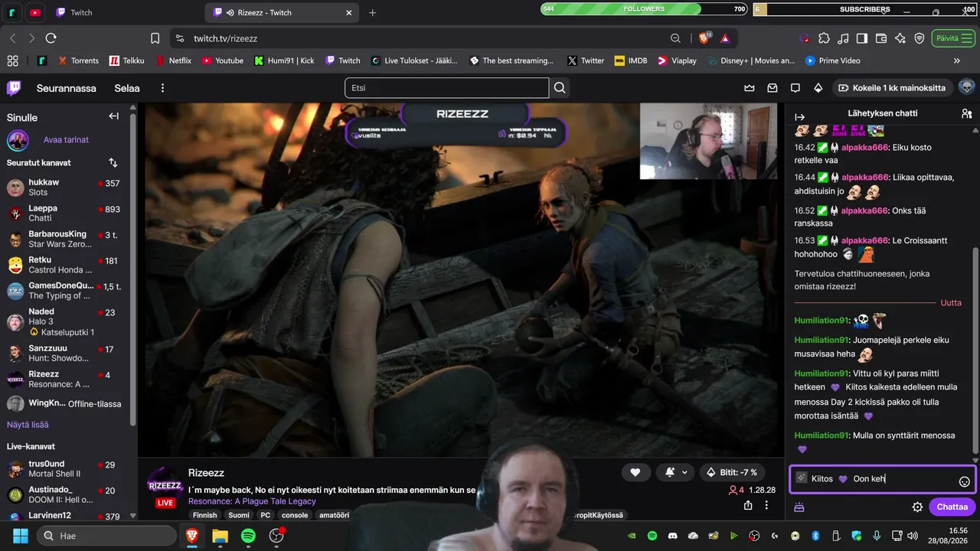Click the Brave Shields lion icon
980x551 pixels.
pos(704,37)
